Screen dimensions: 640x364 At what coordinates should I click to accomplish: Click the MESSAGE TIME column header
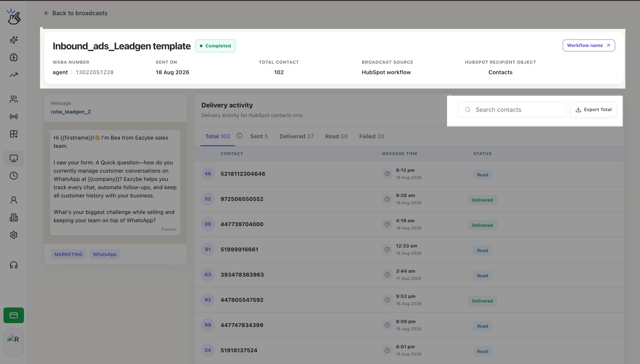(400, 154)
